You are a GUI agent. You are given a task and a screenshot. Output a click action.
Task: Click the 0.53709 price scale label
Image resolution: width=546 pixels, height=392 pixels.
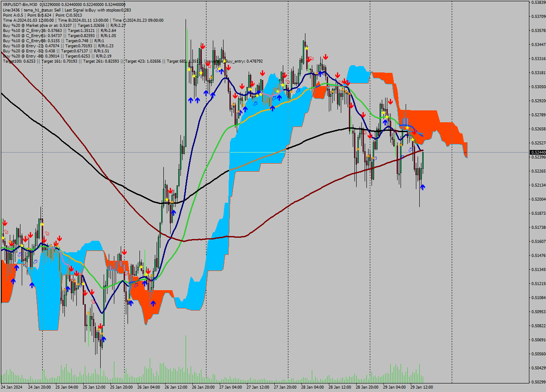click(538, 17)
